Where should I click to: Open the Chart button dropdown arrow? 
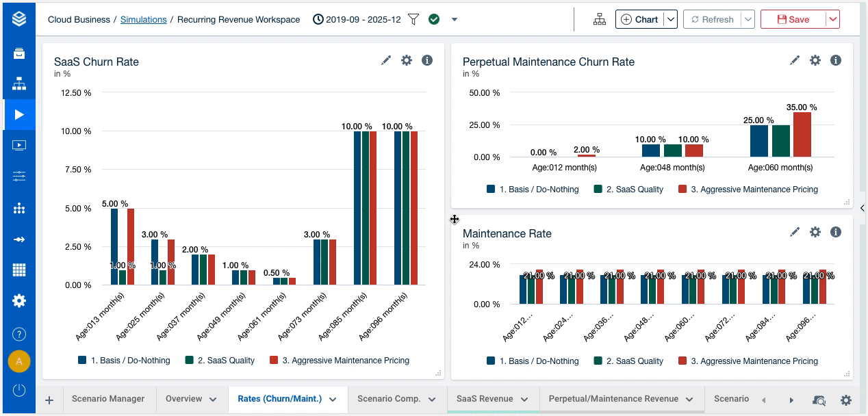tap(671, 20)
